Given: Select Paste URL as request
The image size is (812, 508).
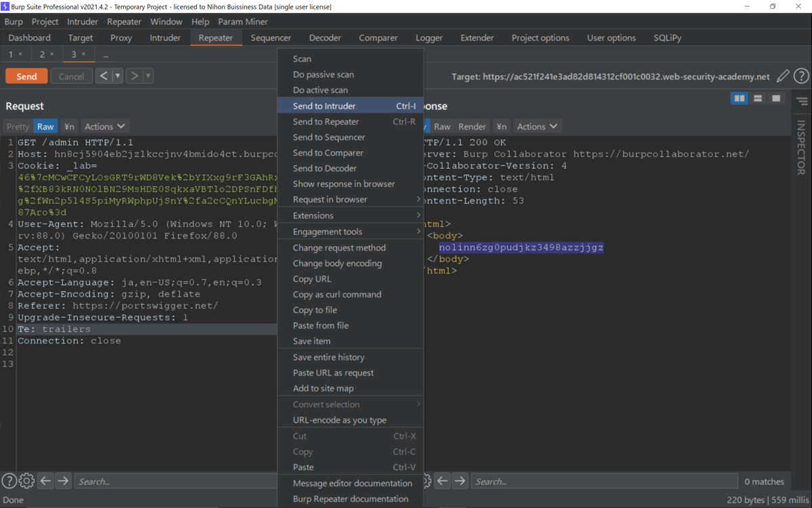Looking at the screenshot, I should (x=351, y=373).
